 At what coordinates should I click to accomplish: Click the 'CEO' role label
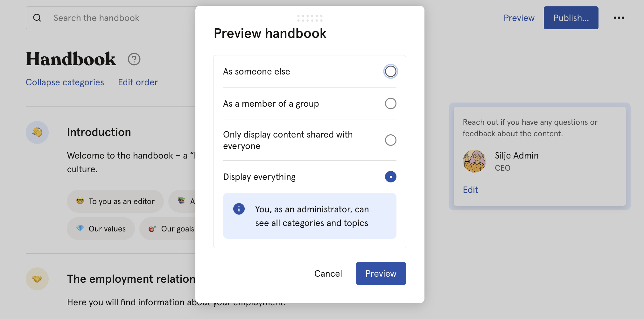point(502,168)
